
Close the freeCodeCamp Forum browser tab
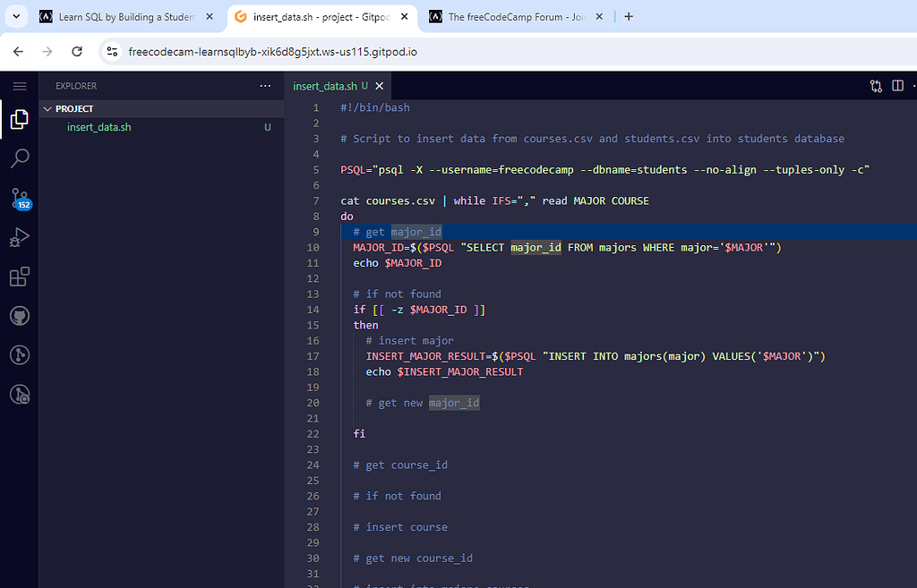pyautogui.click(x=599, y=17)
